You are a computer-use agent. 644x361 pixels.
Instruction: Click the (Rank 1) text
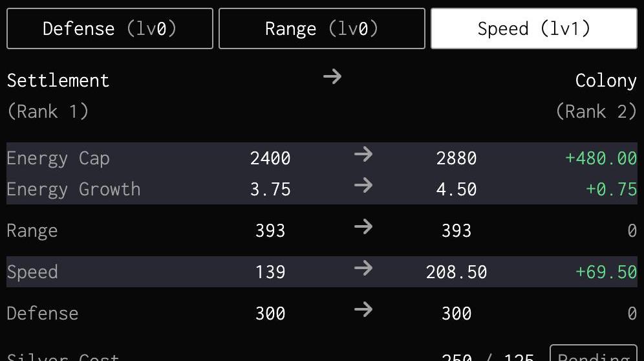coord(48,111)
